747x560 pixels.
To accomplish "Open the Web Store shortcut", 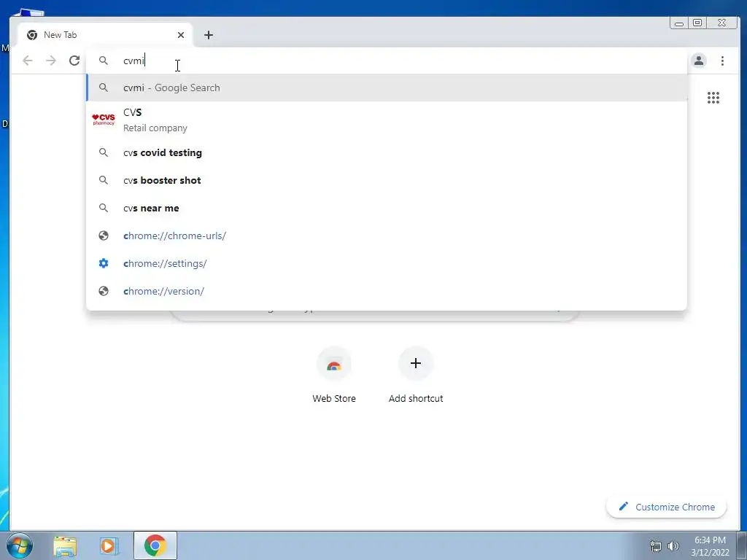I will click(334, 376).
